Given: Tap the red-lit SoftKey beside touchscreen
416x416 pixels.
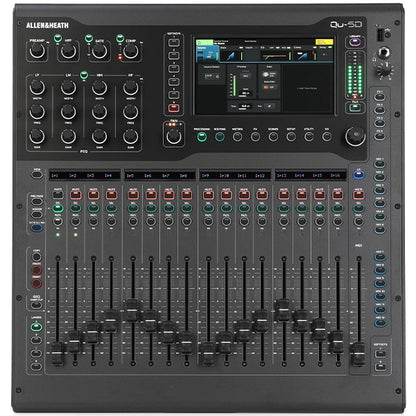Looking at the screenshot, I should pos(174,108).
